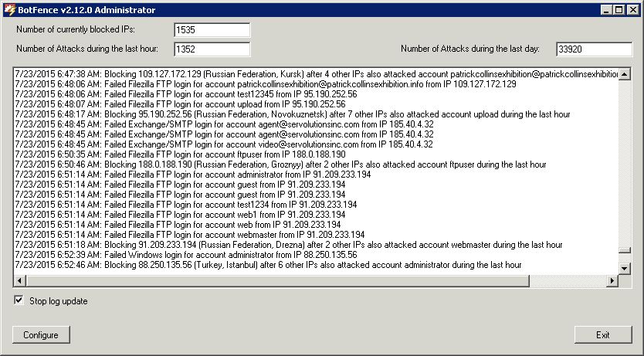Image resolution: width=644 pixels, height=356 pixels.
Task: Close the BotFence window
Action: tap(633, 10)
